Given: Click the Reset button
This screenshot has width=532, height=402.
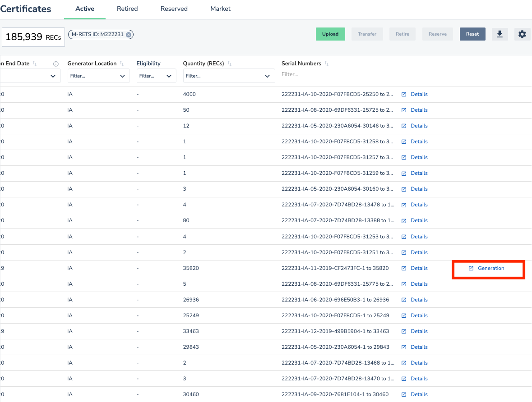Looking at the screenshot, I should [x=472, y=34].
